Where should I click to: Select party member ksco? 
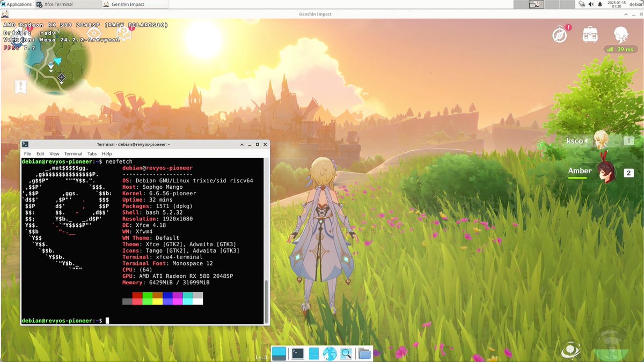coord(574,141)
